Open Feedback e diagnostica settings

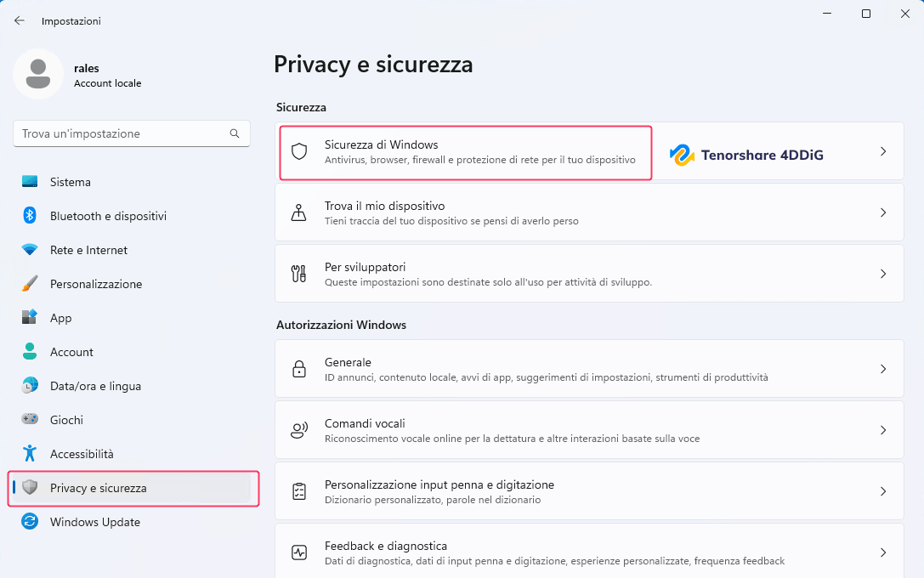point(589,552)
